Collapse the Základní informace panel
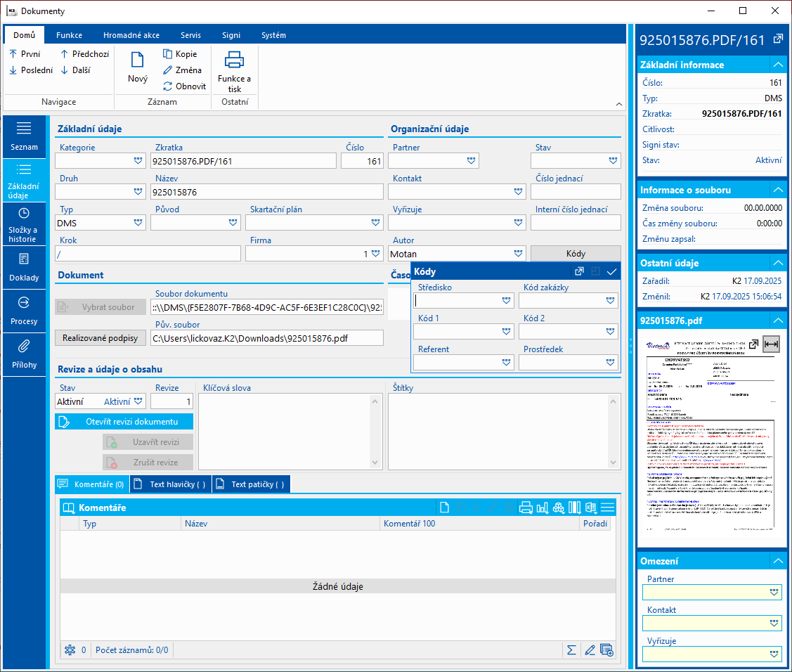The image size is (792, 672). click(777, 65)
